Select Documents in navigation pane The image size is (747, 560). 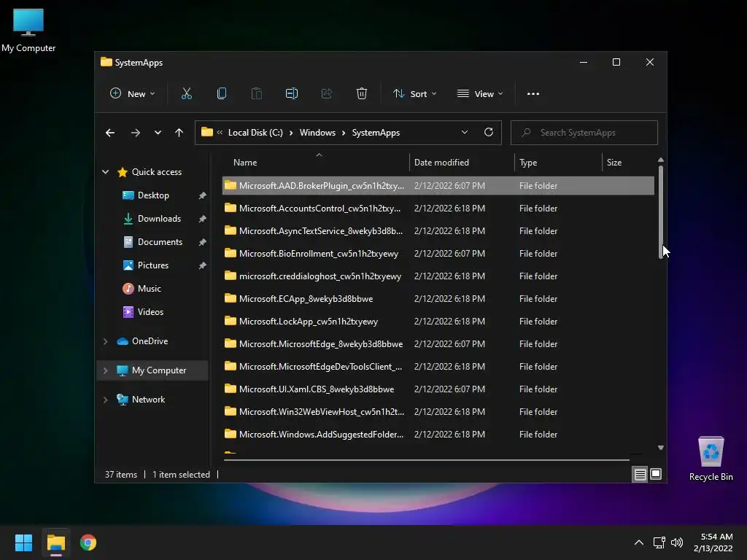[160, 242]
